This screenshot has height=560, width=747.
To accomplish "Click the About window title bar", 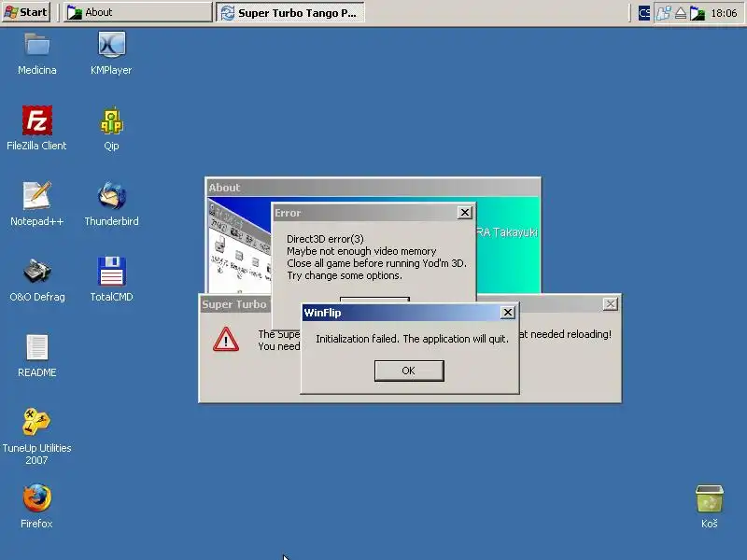I will tap(373, 188).
